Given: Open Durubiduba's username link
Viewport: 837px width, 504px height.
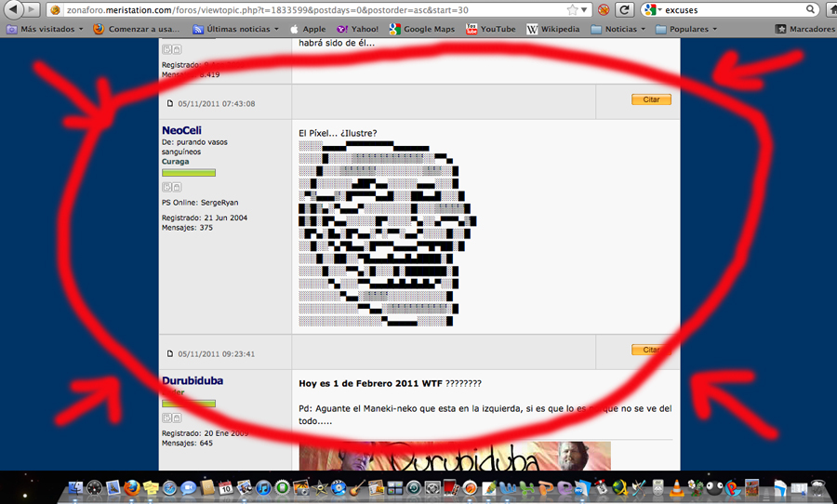Looking at the screenshot, I should coord(192,380).
